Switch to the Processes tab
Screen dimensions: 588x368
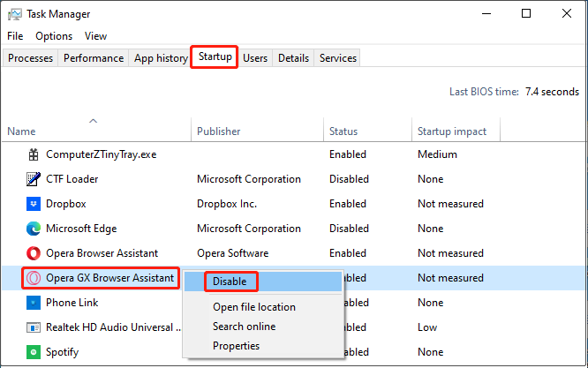[x=30, y=58]
